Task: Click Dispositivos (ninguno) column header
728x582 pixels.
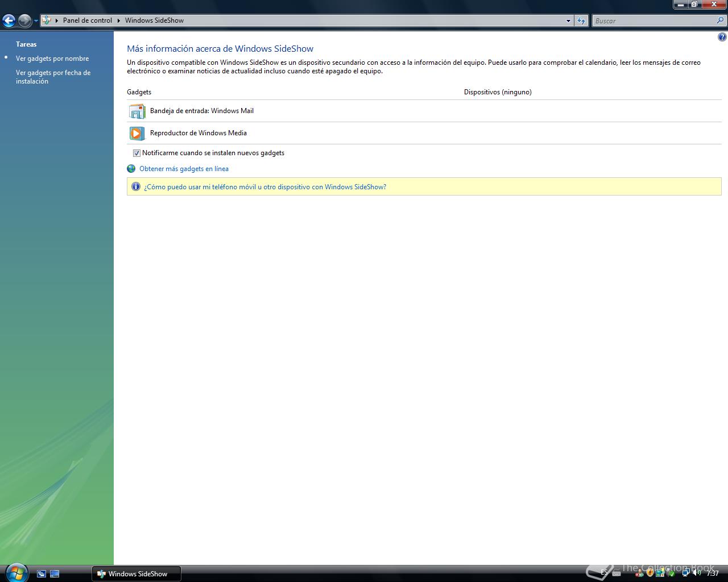Action: pyautogui.click(x=498, y=92)
